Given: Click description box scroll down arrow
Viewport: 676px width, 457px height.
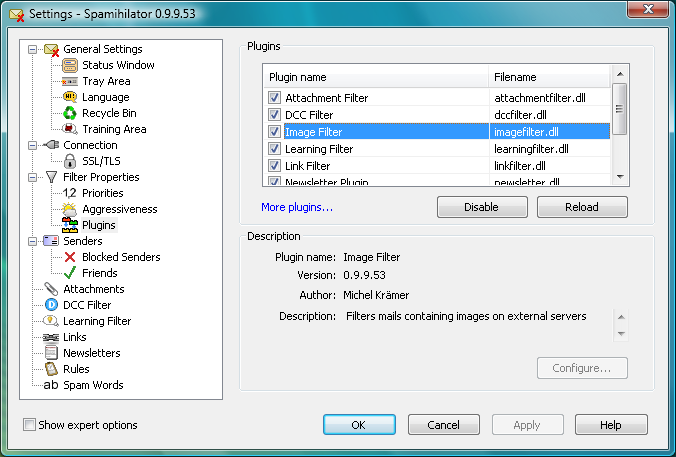Looking at the screenshot, I should point(621,333).
